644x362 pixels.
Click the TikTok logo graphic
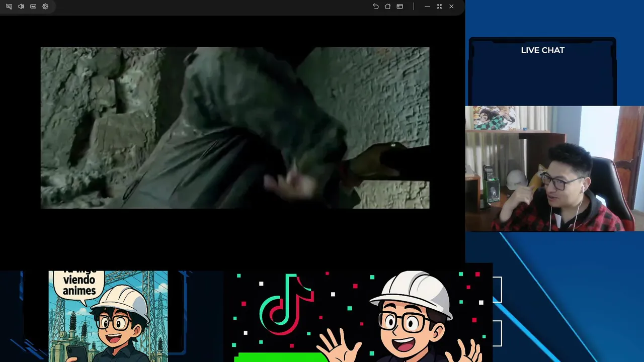click(287, 304)
